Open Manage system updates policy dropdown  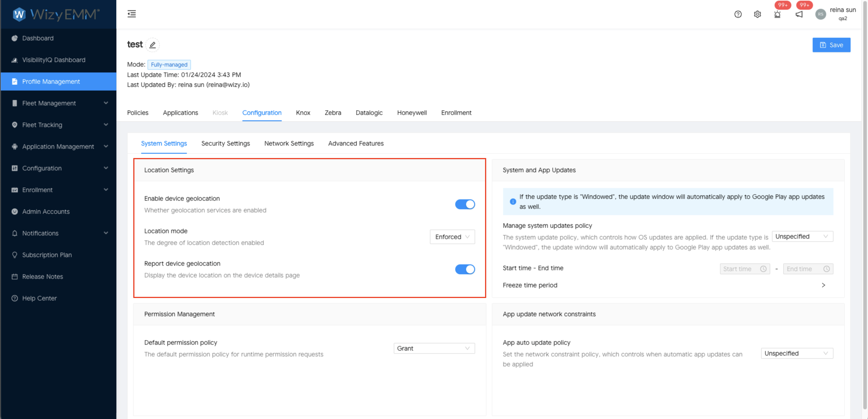[802, 236]
